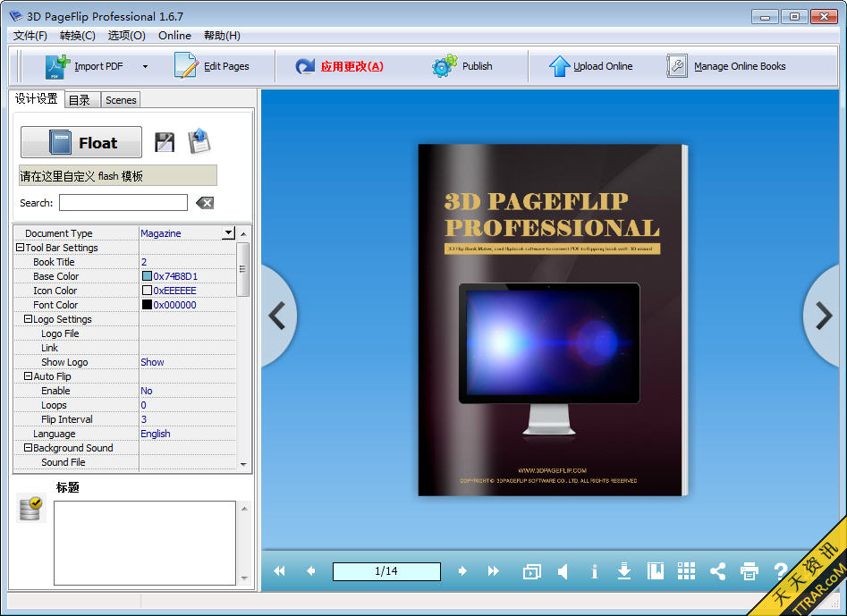847x616 pixels.
Task: Open the Online menu
Action: pos(174,36)
